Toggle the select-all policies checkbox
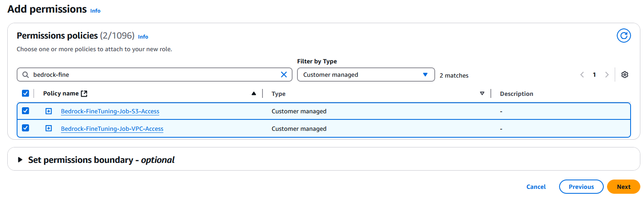This screenshot has width=644, height=197. (x=26, y=93)
